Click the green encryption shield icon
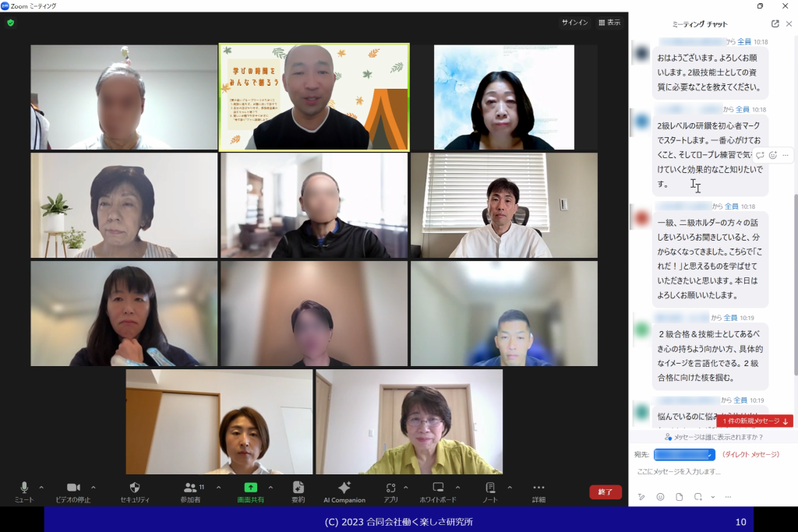The image size is (798, 532). [x=10, y=23]
